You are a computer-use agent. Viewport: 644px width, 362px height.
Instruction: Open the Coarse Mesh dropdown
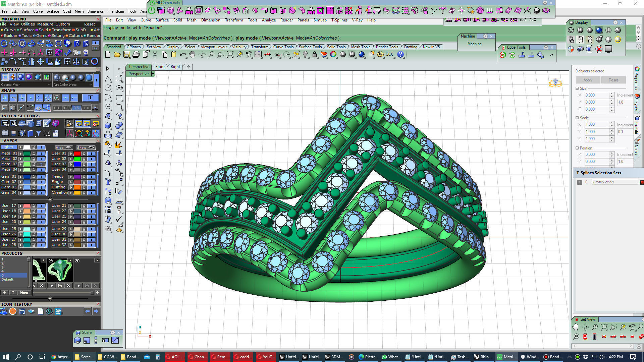[x=26, y=85]
